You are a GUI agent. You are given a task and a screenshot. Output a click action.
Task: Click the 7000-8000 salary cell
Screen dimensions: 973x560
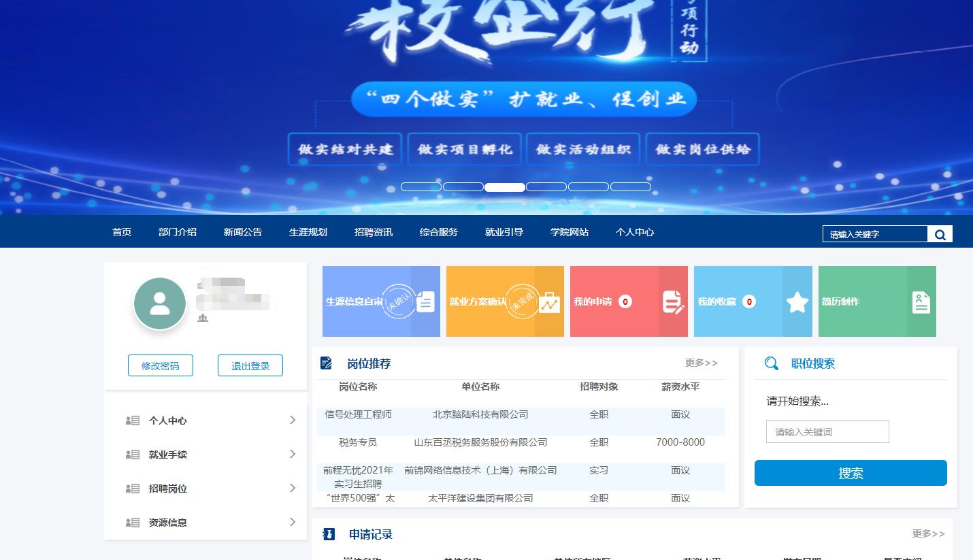pyautogui.click(x=680, y=442)
